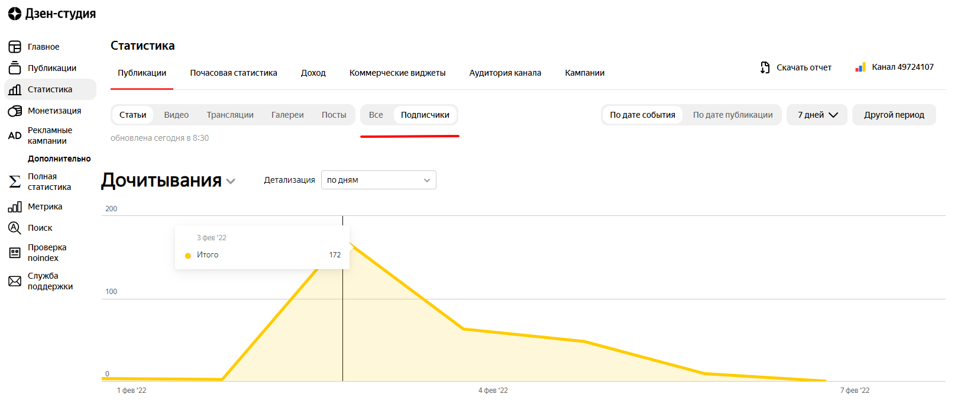The width and height of the screenshot is (980, 413).
Task: Click the Главное sidebar icon
Action: (x=15, y=47)
